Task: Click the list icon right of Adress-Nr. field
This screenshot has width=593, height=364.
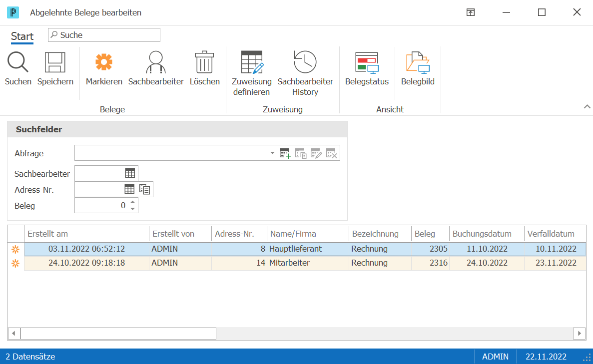Action: pyautogui.click(x=145, y=189)
